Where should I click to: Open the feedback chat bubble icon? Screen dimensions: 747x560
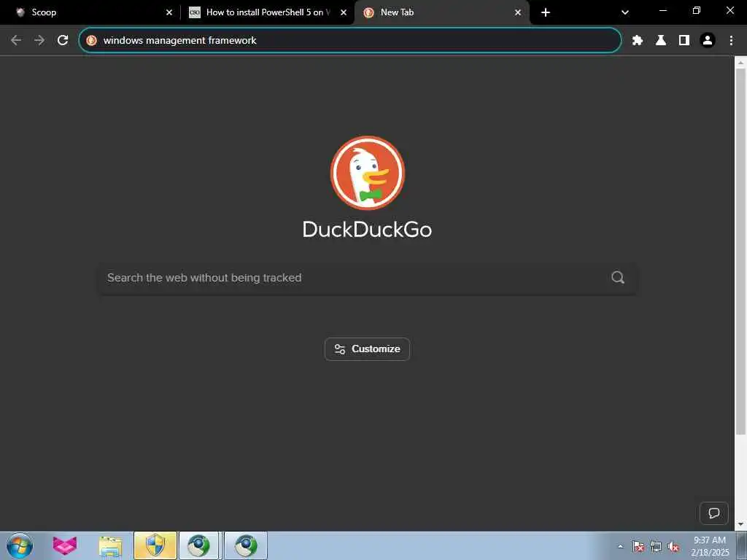click(713, 513)
